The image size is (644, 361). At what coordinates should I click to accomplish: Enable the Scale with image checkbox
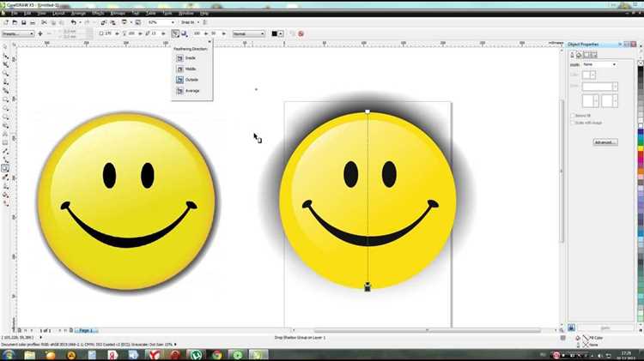pyautogui.click(x=573, y=123)
